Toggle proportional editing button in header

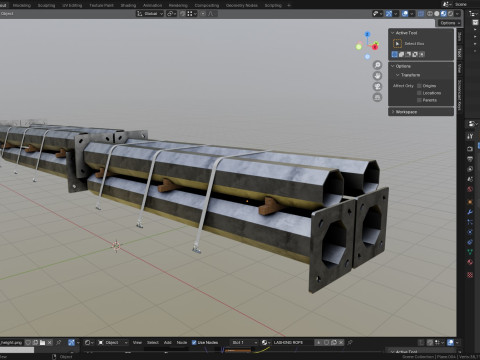click(203, 14)
